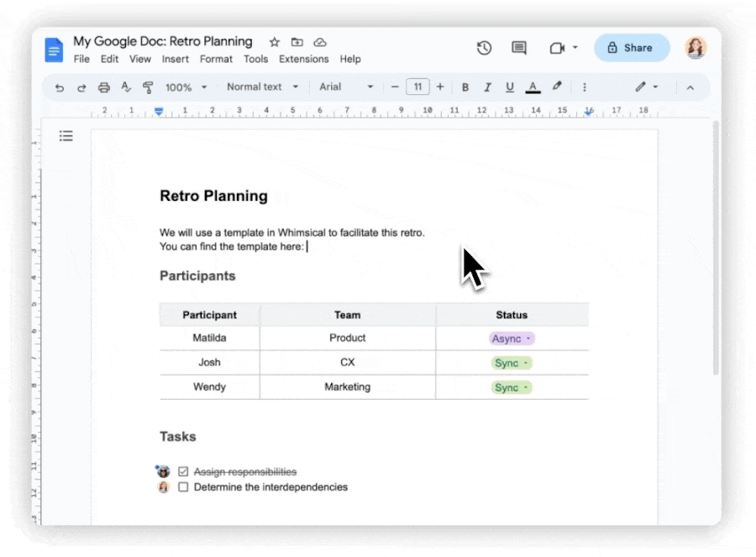Open the highlight color pen

tap(557, 87)
